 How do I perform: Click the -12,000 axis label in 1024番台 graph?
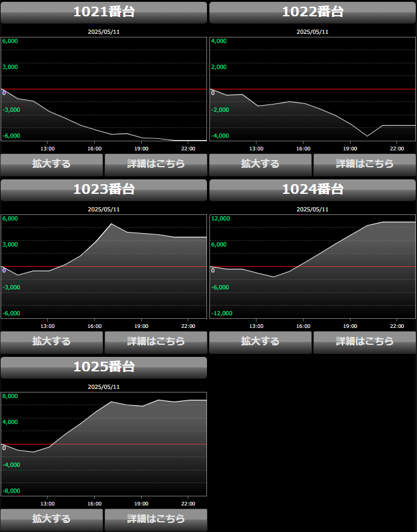tap(221, 313)
